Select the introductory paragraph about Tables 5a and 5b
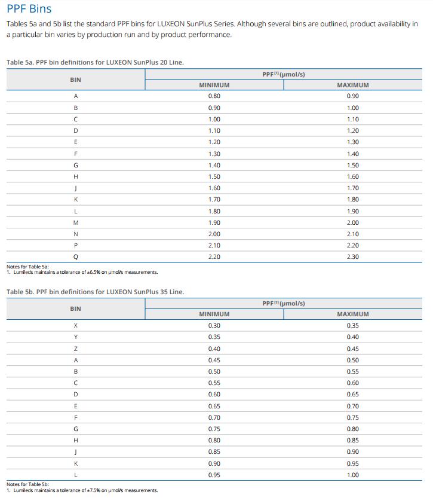Image resolution: width=433 pixels, height=504 pixels. pyautogui.click(x=212, y=29)
